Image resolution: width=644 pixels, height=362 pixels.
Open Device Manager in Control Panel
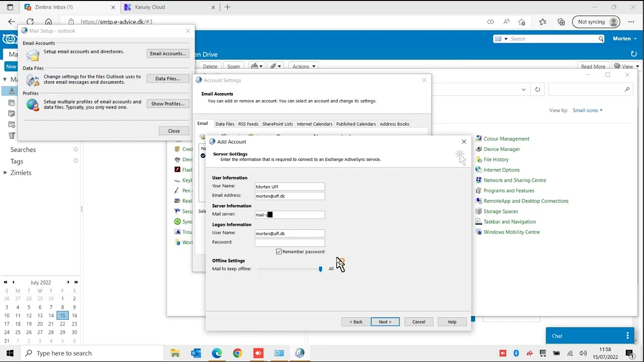tap(502, 149)
